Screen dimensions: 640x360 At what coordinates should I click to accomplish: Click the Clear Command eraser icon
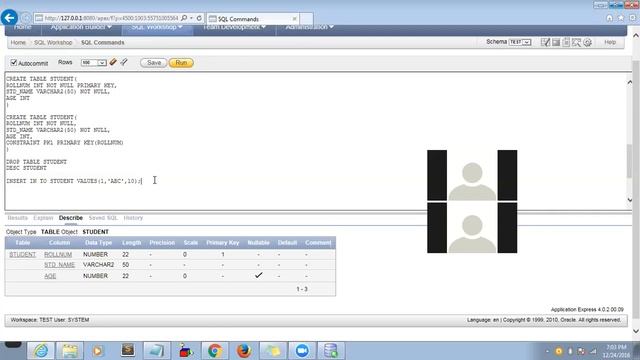[x=113, y=62]
